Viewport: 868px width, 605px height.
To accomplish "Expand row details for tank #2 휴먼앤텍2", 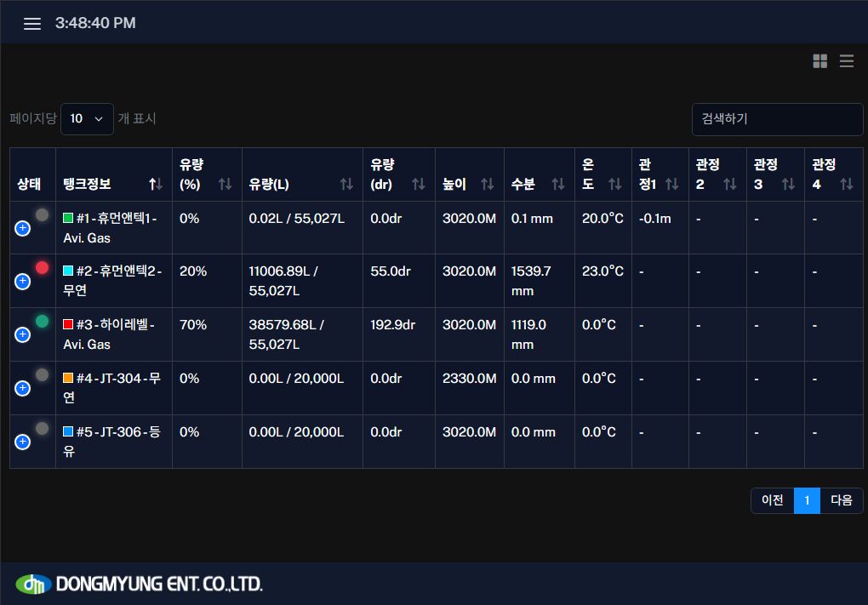I will coord(23,282).
